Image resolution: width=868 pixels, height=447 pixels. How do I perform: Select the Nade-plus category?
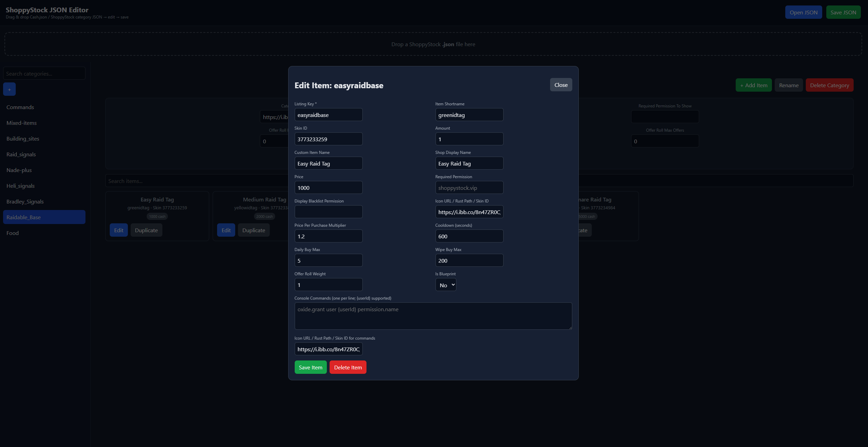tap(44, 170)
